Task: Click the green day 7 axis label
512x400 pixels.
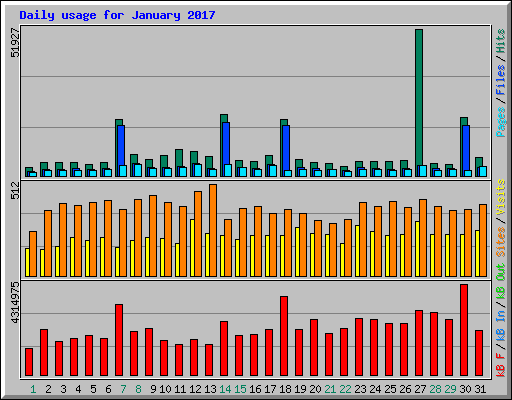Action: [123, 389]
